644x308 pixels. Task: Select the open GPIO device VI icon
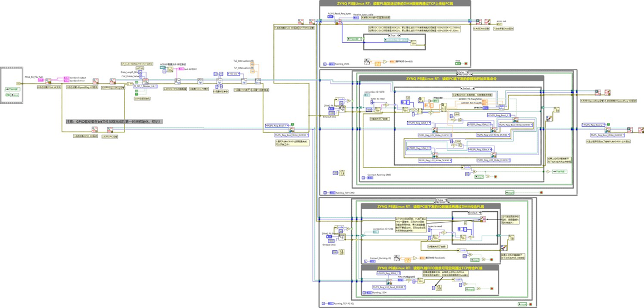pyautogui.click(x=110, y=130)
